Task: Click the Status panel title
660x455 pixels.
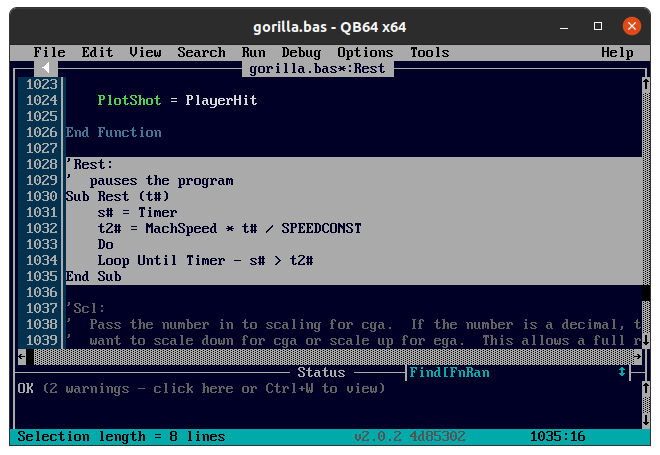Action: (x=322, y=372)
